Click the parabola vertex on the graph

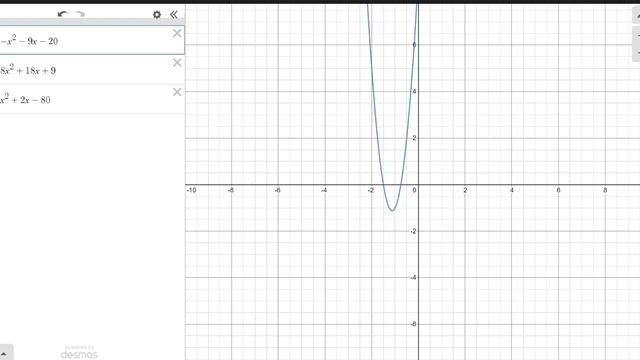392,210
